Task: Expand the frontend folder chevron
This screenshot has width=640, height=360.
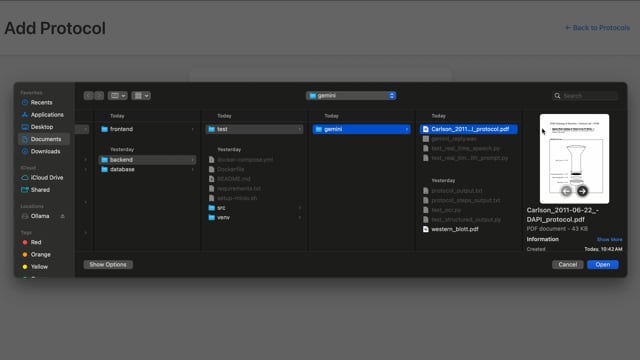Action: point(193,129)
